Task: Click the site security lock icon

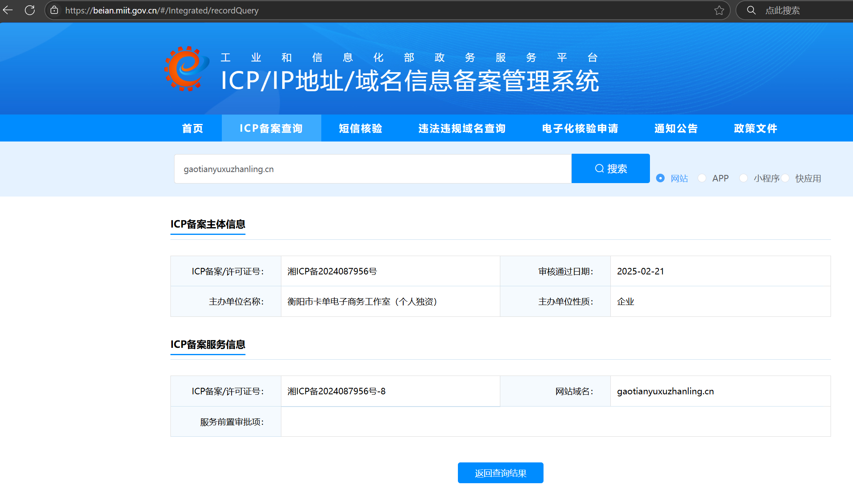Action: pyautogui.click(x=54, y=10)
